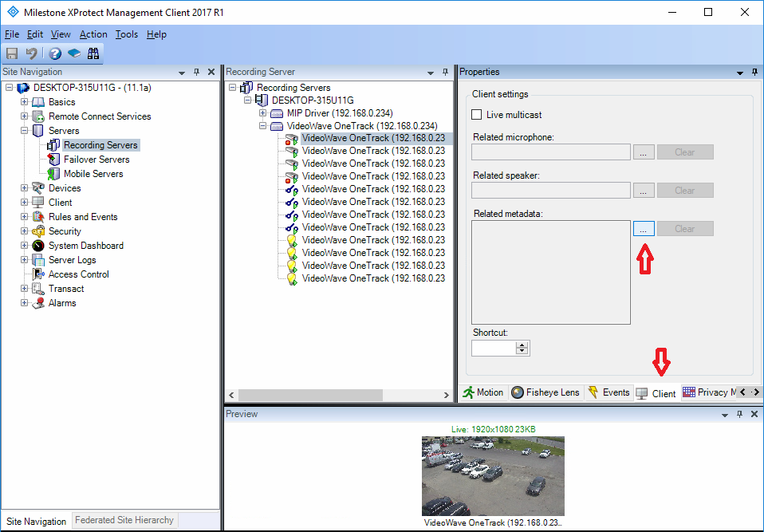
Task: Expand the Security node
Action: click(x=24, y=231)
